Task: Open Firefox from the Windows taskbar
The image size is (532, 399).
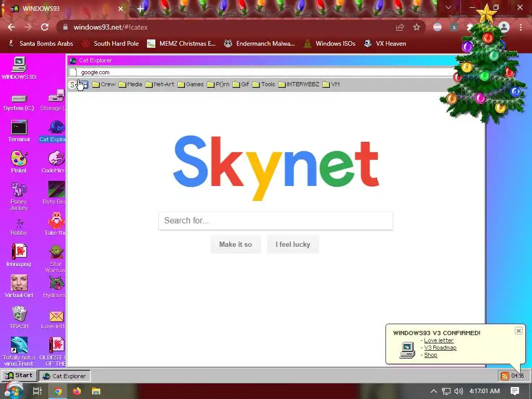Action: tap(77, 391)
